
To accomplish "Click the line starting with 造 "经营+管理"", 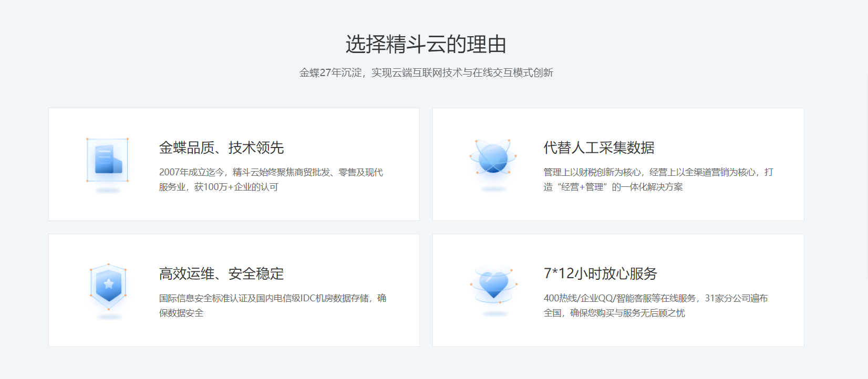I will point(613,187).
